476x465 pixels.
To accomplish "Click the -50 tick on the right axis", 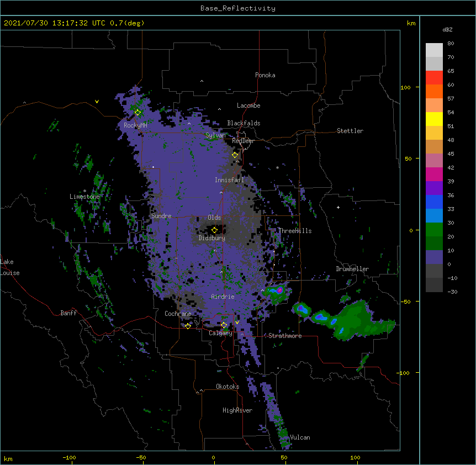I will 405,302.
